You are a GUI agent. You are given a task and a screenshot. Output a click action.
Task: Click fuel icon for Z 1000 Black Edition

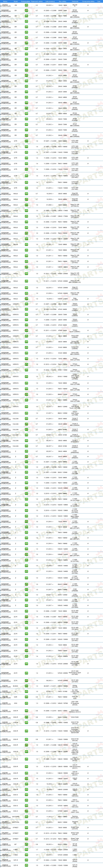(26, 516)
